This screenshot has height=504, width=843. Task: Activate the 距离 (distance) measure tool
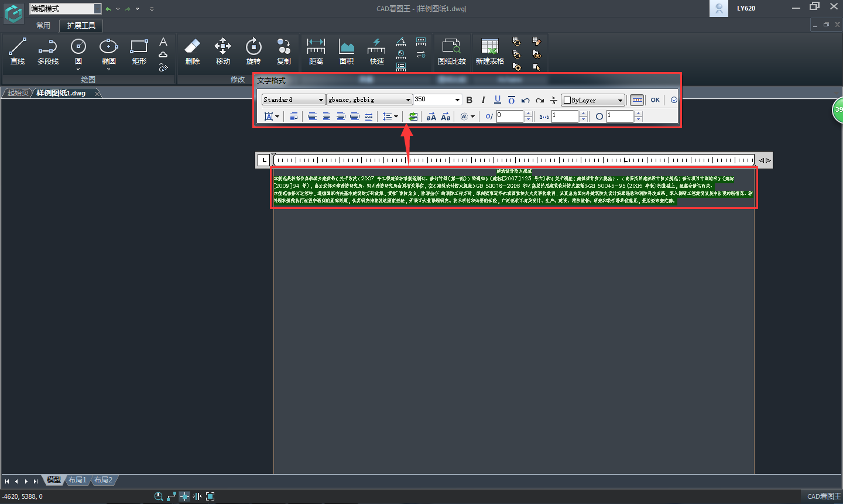[x=316, y=51]
